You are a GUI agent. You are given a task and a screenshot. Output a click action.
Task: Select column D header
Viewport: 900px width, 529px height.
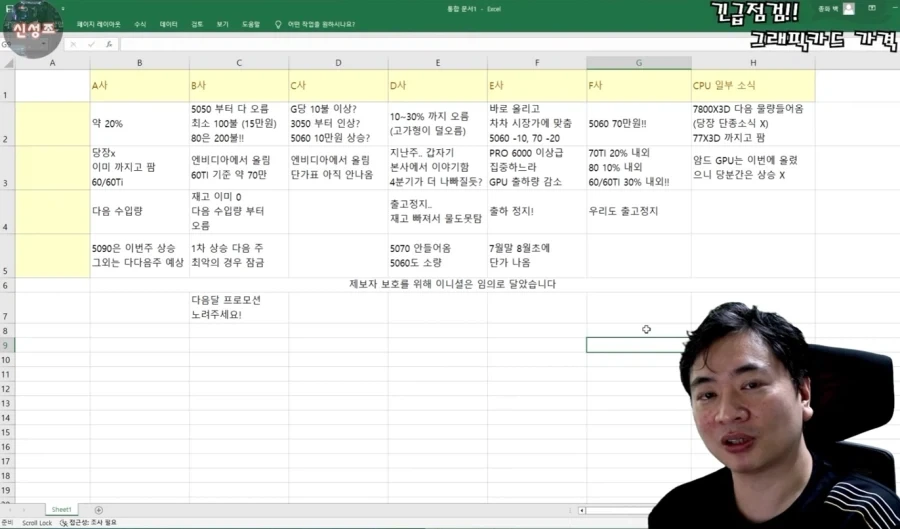tap(338, 63)
